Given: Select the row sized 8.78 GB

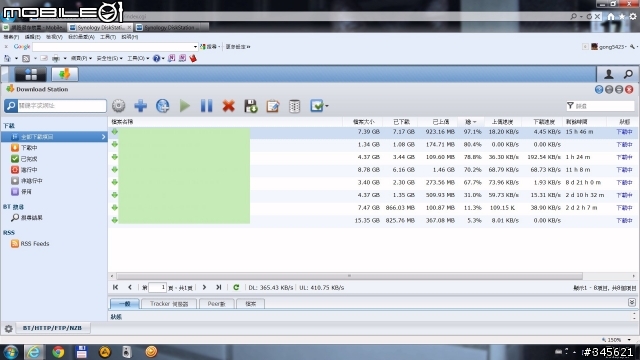Looking at the screenshot, I should 372,170.
